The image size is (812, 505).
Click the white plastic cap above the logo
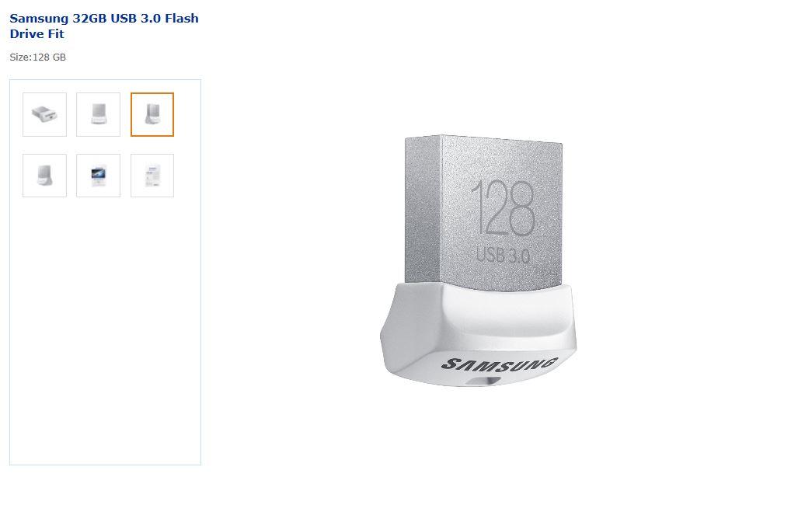coord(482,319)
